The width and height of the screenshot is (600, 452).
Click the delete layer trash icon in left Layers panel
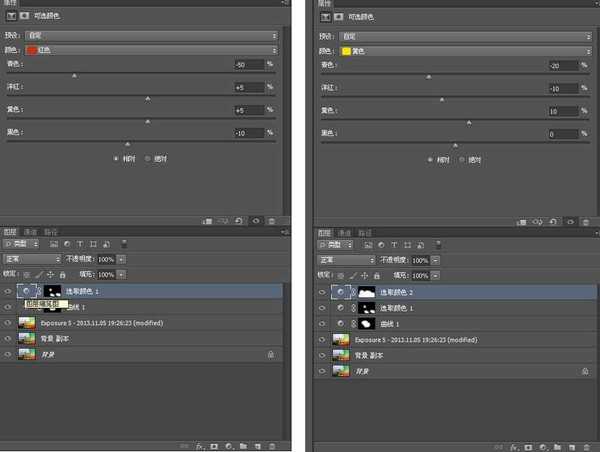(271, 444)
